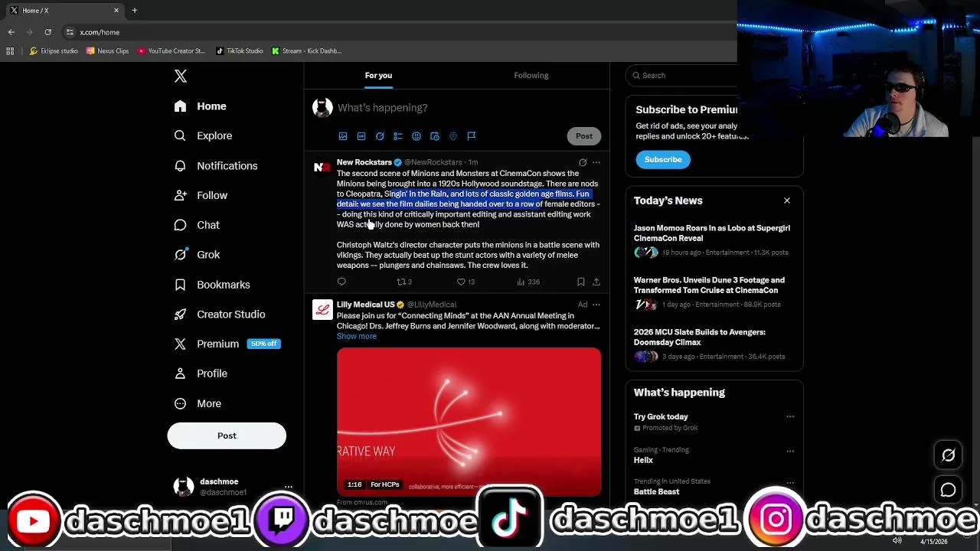Image resolution: width=980 pixels, height=551 pixels.
Task: Expand the More menu in sidebar
Action: pyautogui.click(x=198, y=403)
